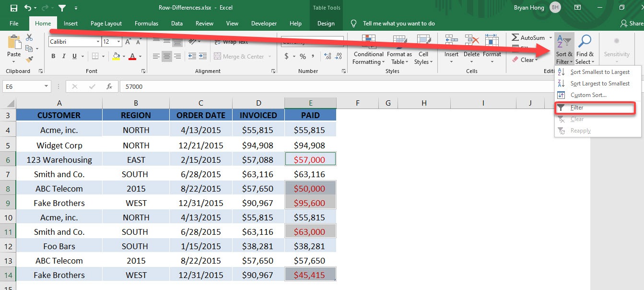Click Sort Smallest to Largest
The height and width of the screenshot is (290, 644).
tap(600, 72)
